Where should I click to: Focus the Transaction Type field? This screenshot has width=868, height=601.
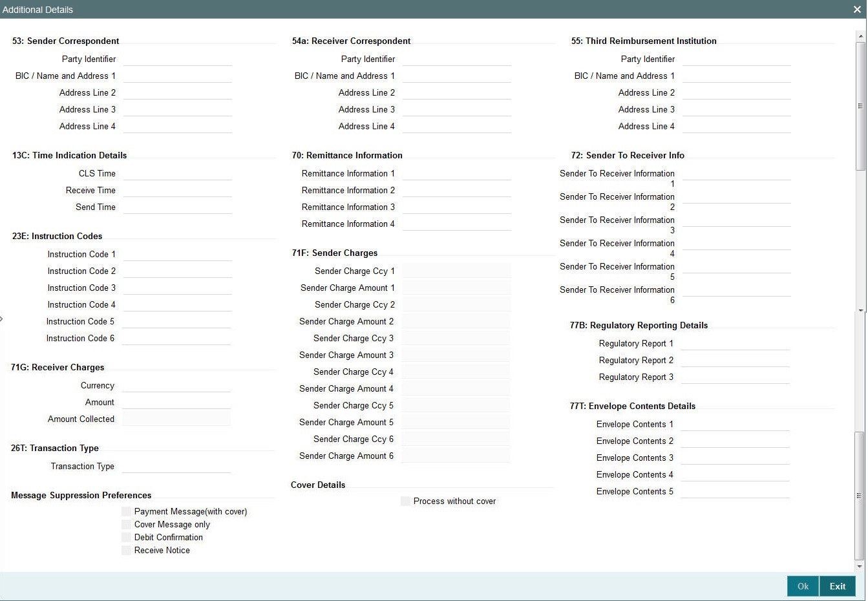coord(176,466)
